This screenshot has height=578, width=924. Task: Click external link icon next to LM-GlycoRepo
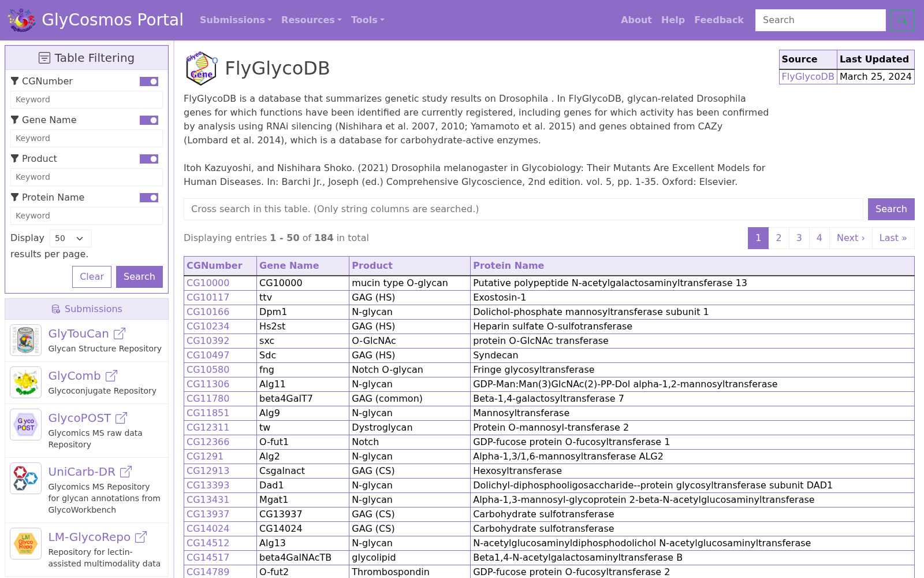[141, 537]
